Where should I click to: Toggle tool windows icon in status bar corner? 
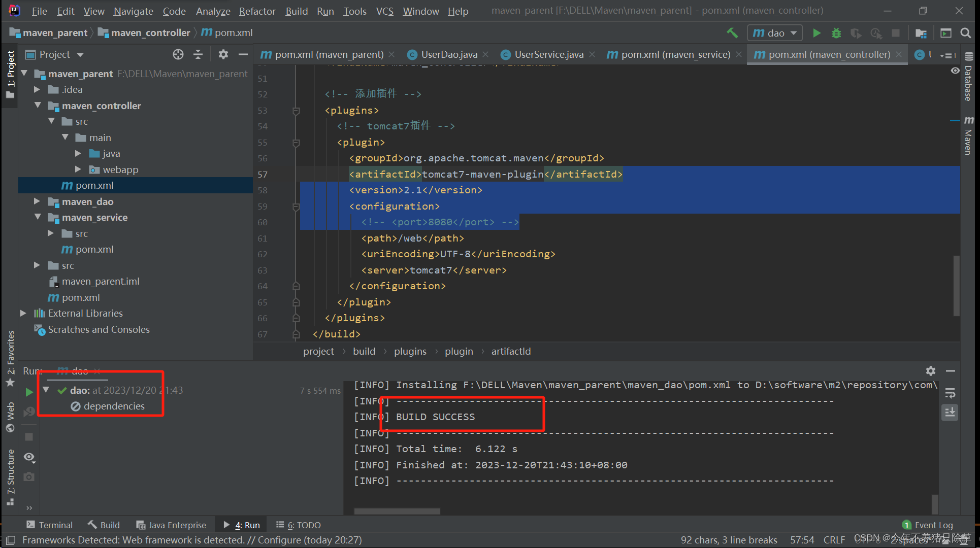pos(11,540)
